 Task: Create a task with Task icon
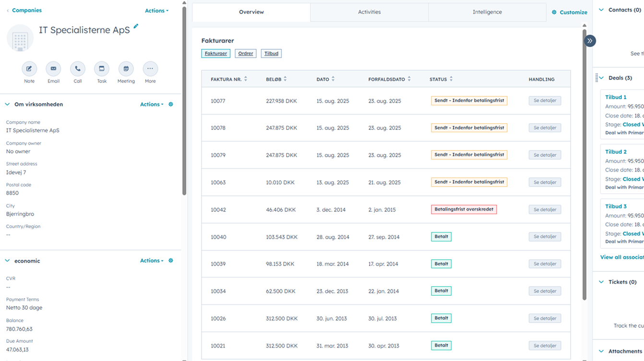pyautogui.click(x=102, y=69)
